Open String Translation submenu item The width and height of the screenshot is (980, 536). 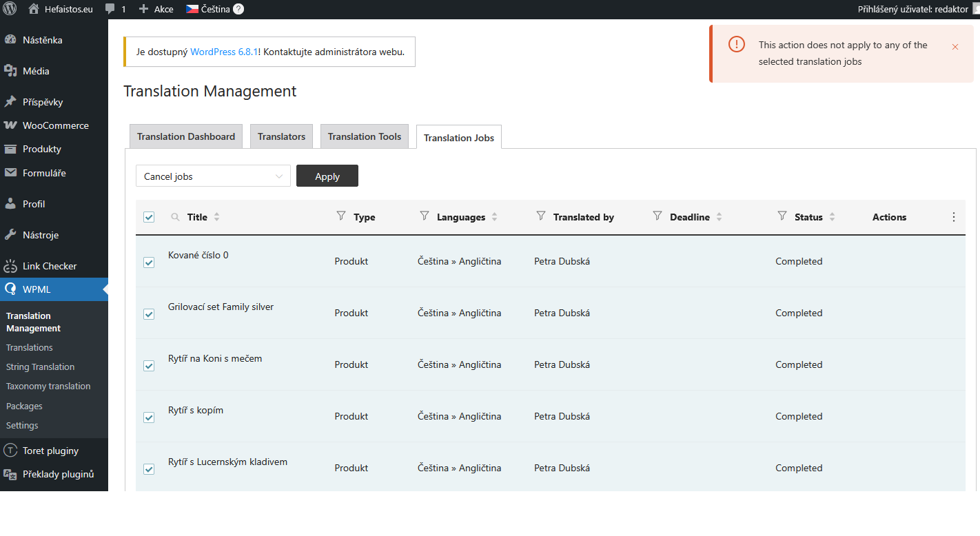[x=41, y=367]
